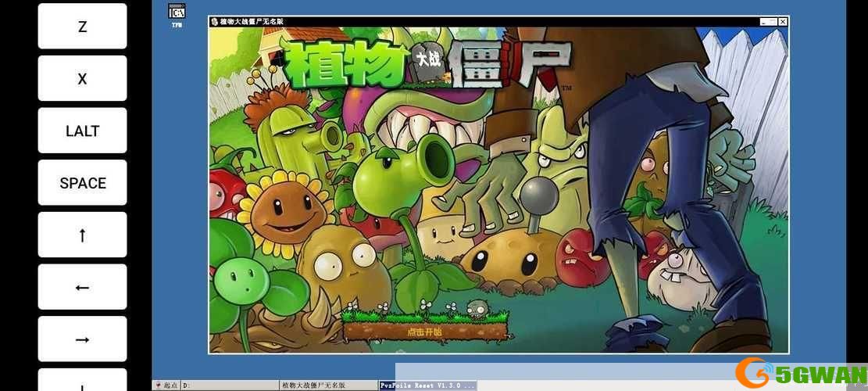Tap the X virtual key
The width and height of the screenshot is (868, 391).
tap(83, 78)
